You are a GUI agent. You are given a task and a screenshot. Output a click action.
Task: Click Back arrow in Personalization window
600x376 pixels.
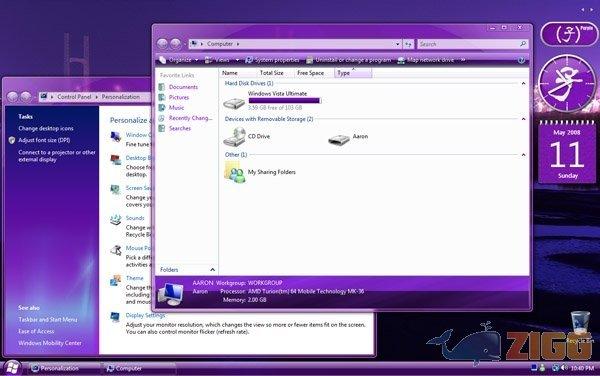pos(12,97)
